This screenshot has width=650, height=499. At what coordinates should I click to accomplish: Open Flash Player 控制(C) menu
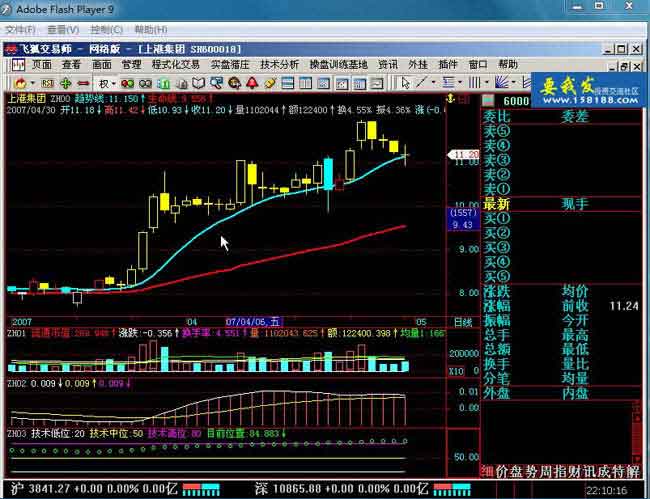(107, 30)
